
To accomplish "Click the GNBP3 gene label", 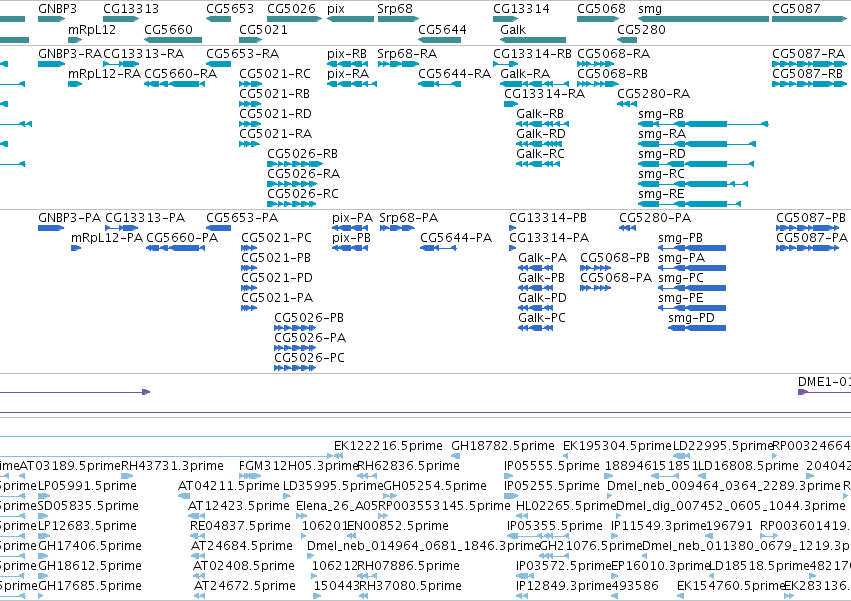I will coord(58,9).
